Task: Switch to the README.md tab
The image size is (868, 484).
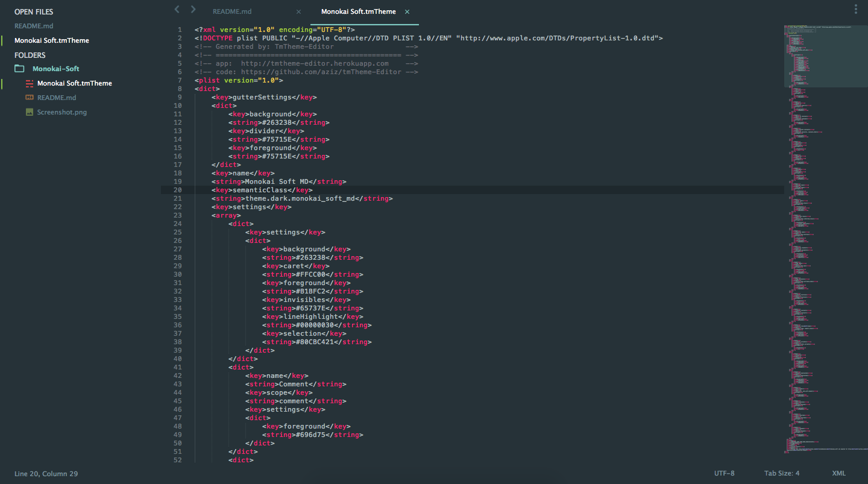Action: coord(232,11)
